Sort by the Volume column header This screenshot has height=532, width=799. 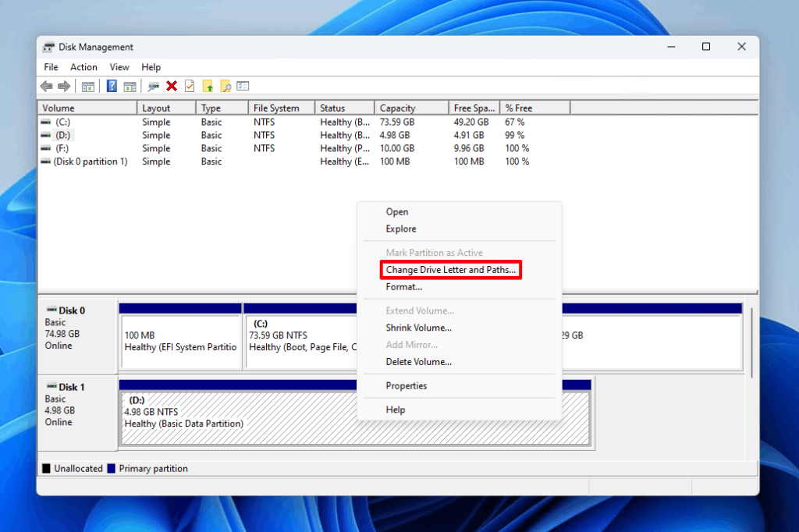87,108
